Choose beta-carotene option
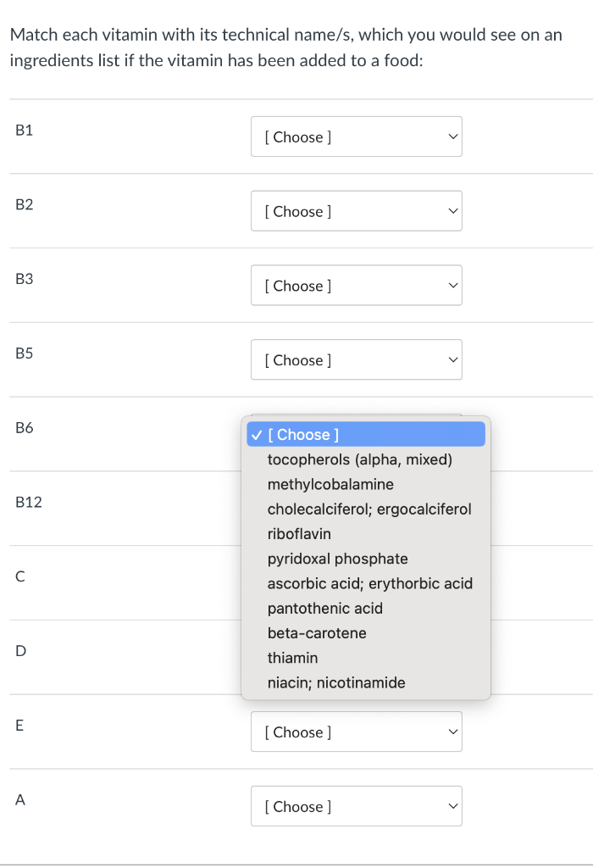This screenshot has width=593, height=868. click(317, 633)
